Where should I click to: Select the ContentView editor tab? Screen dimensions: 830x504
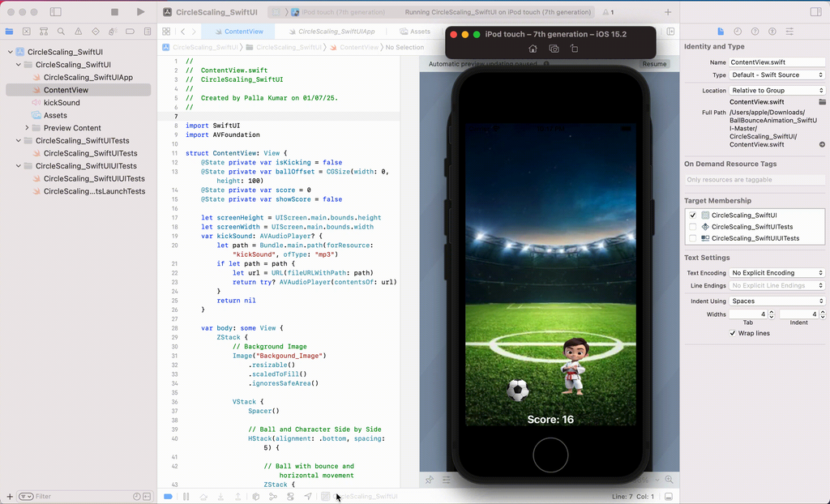239,32
